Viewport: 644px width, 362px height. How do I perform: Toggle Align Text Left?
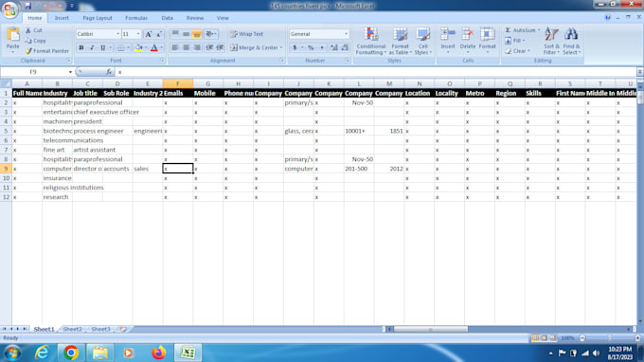(x=175, y=47)
